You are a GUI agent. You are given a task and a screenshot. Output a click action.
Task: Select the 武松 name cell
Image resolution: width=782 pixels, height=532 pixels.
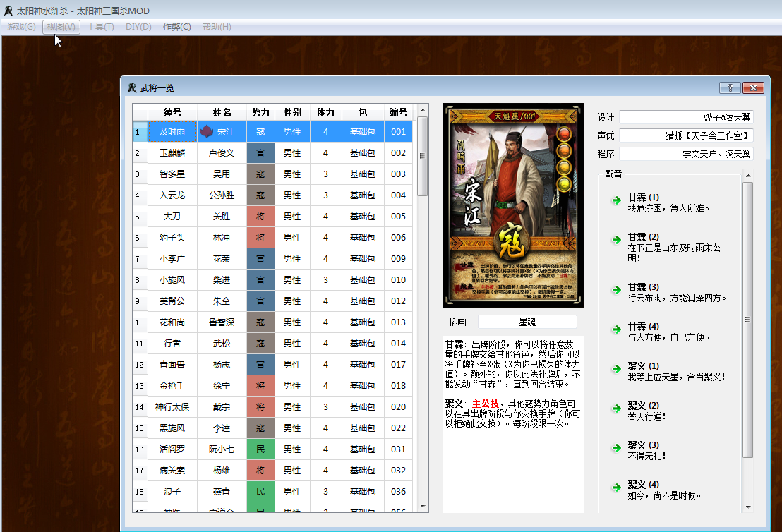[x=222, y=344]
